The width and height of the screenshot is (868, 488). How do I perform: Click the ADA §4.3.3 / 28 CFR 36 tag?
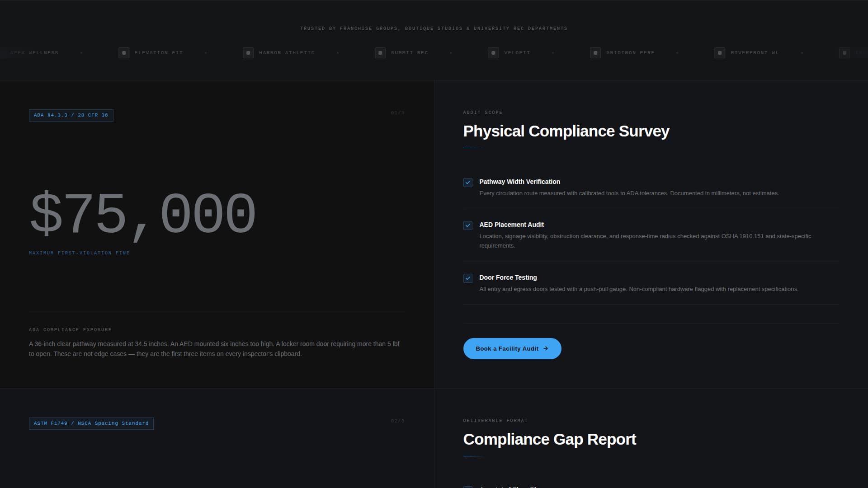(71, 115)
